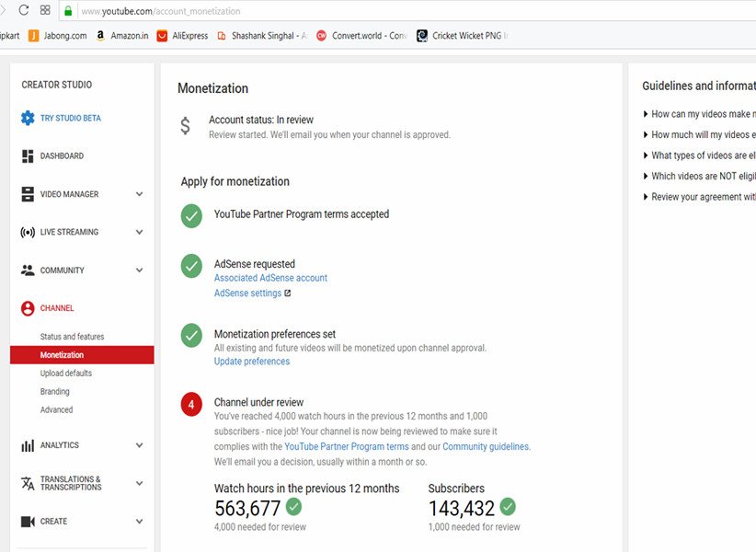Expand 'How can my videos make' triangle

[646, 114]
